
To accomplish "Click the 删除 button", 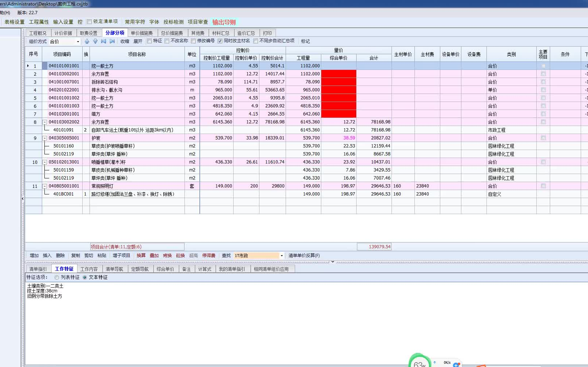I will click(x=60, y=256).
